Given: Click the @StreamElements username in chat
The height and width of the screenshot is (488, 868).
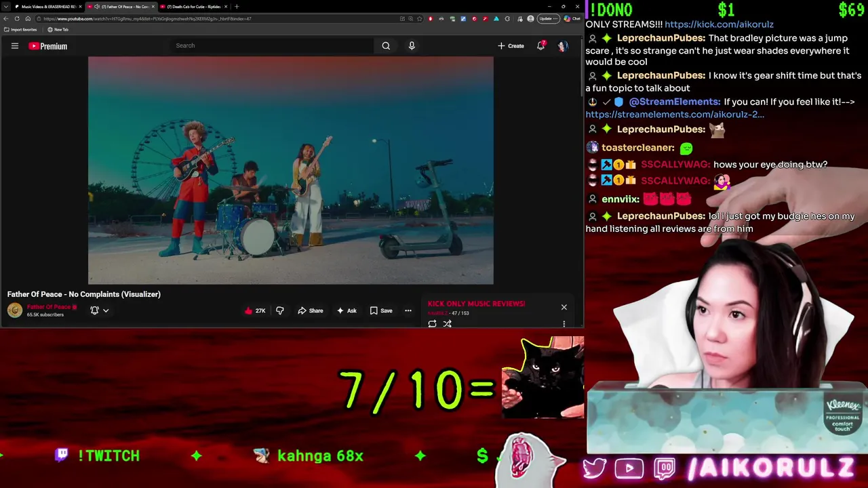Looking at the screenshot, I should pyautogui.click(x=674, y=102).
